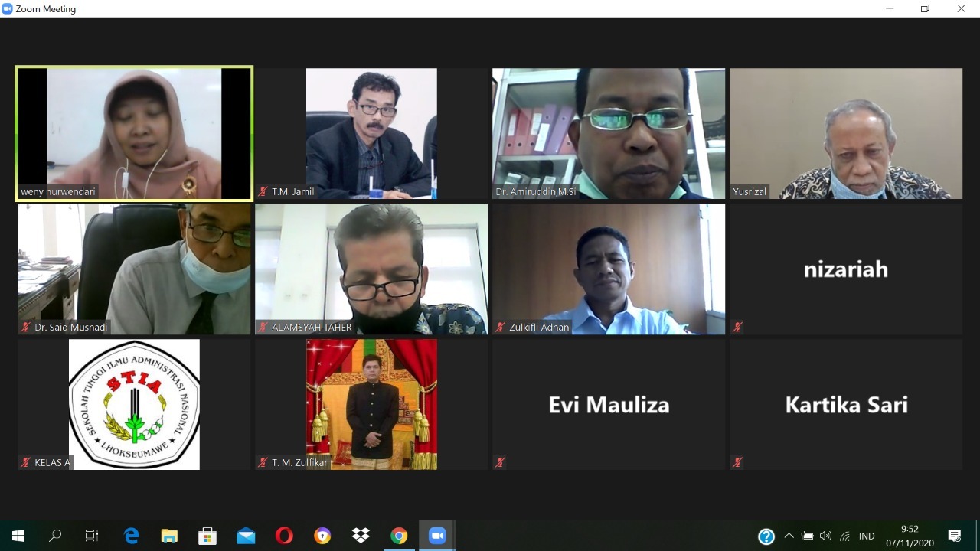Viewport: 980px width, 551px height.
Task: Select weny nurwendari's active speaker video
Action: click(134, 134)
